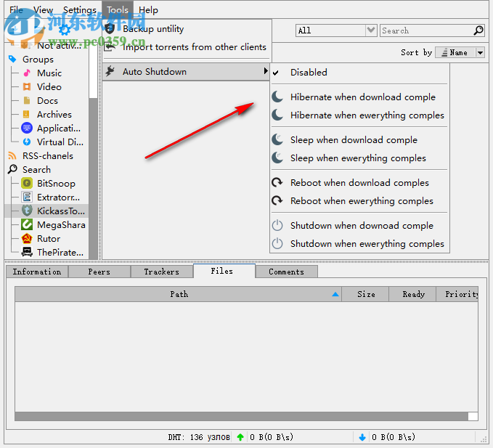This screenshot has width=493, height=448.
Task: Open the Help menu
Action: (148, 10)
